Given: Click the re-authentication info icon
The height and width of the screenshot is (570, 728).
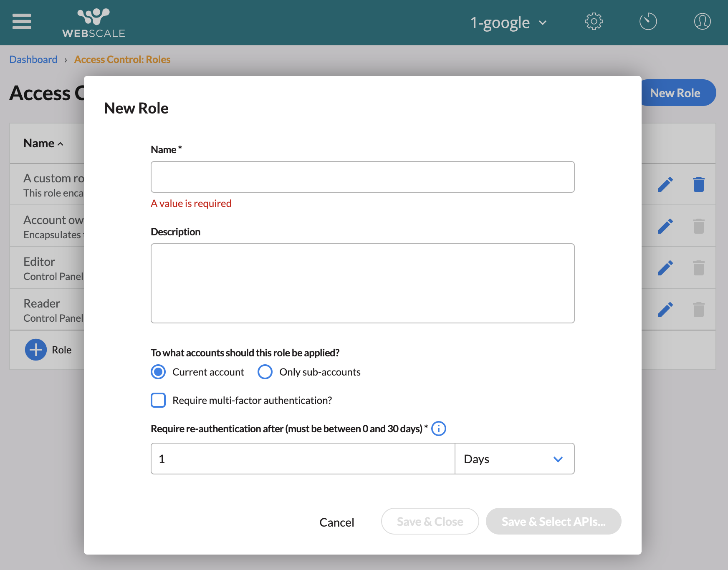Looking at the screenshot, I should (x=438, y=429).
